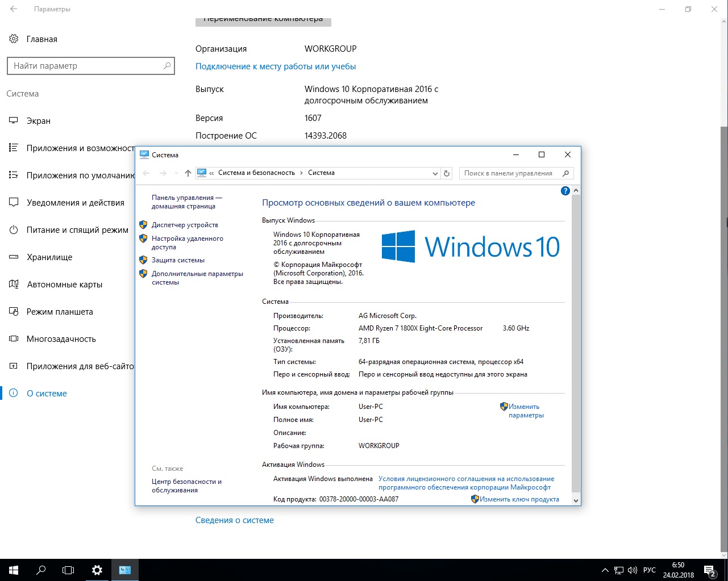Viewport: 728px width, 581px height.
Task: Open recent locations dropdown beside the forward arrow
Action: coord(176,173)
